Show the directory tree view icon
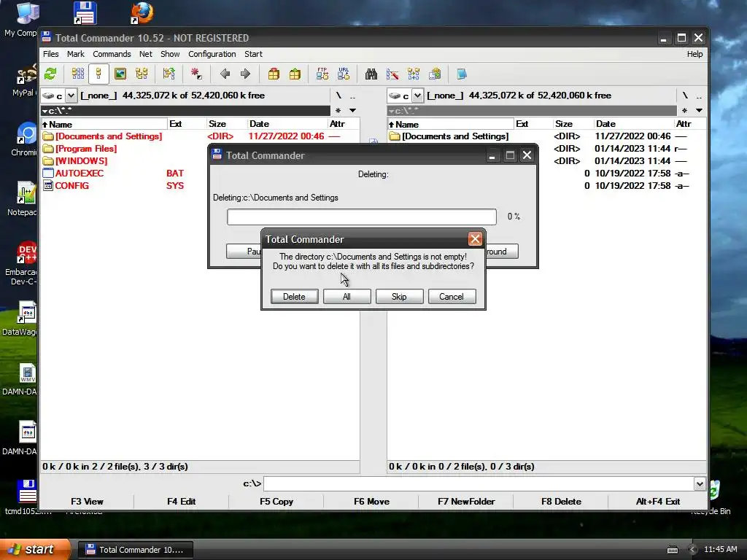 pyautogui.click(x=142, y=74)
